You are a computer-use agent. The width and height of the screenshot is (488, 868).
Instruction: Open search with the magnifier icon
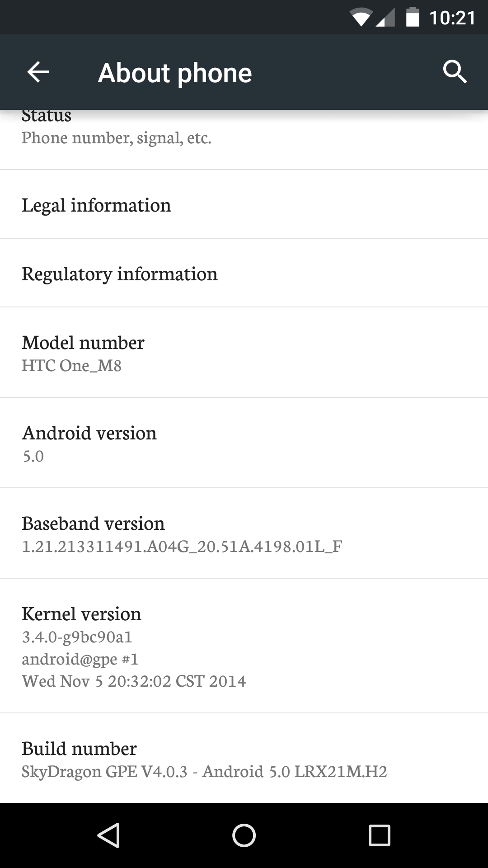(x=455, y=72)
